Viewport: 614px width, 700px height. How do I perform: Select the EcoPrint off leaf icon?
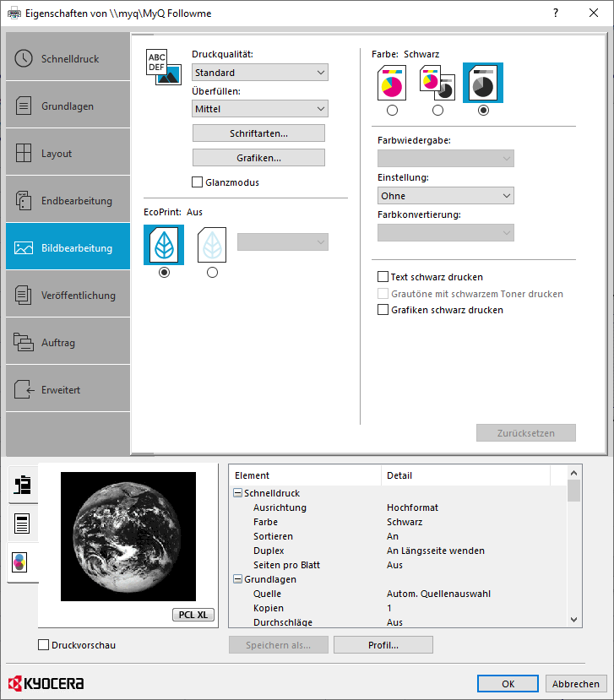[x=164, y=245]
